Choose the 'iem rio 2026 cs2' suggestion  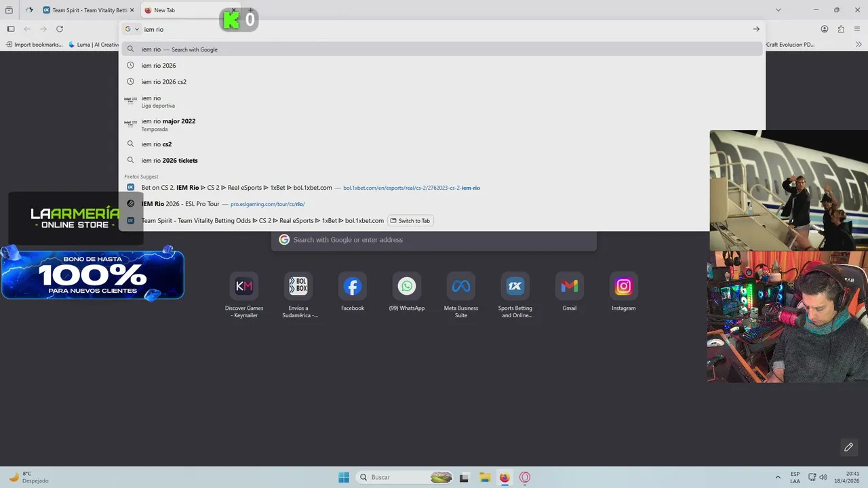tap(442, 82)
